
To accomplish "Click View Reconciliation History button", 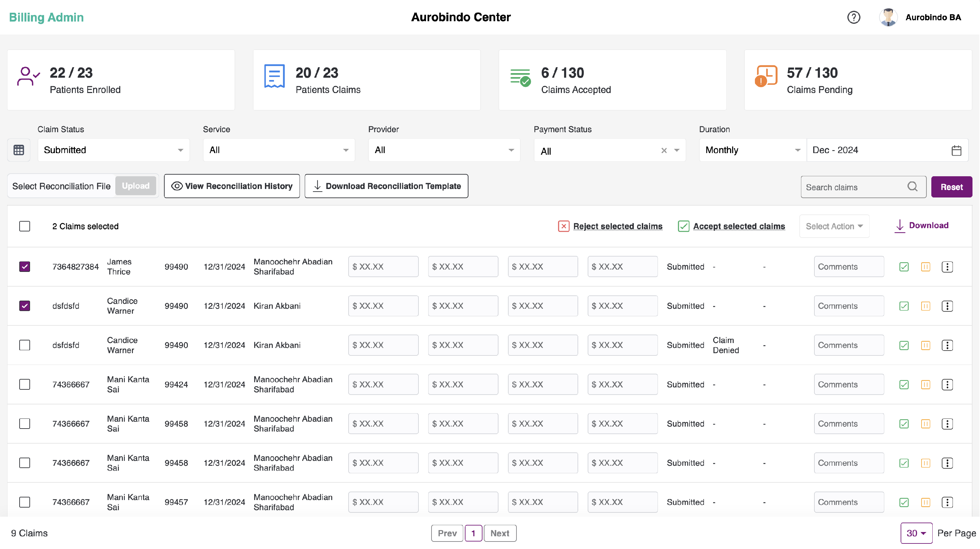I will point(232,186).
